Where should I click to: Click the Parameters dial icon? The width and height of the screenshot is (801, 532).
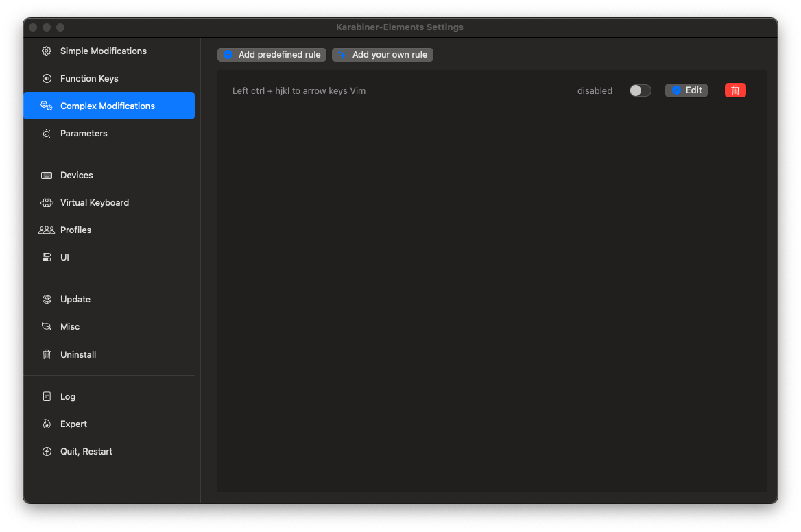(x=47, y=133)
